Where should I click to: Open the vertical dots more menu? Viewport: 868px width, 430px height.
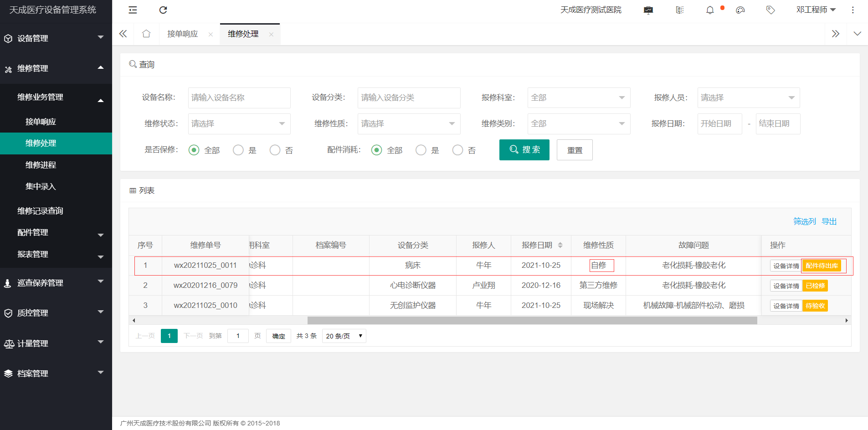853,10
